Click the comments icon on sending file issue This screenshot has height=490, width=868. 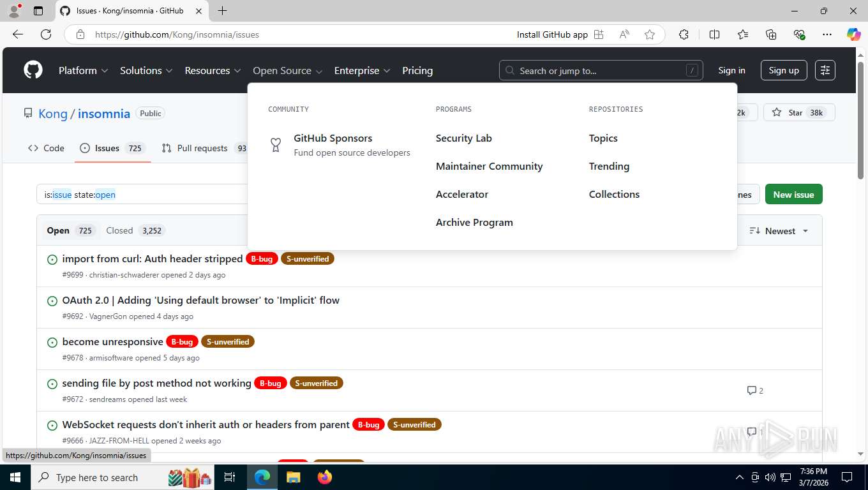751,390
